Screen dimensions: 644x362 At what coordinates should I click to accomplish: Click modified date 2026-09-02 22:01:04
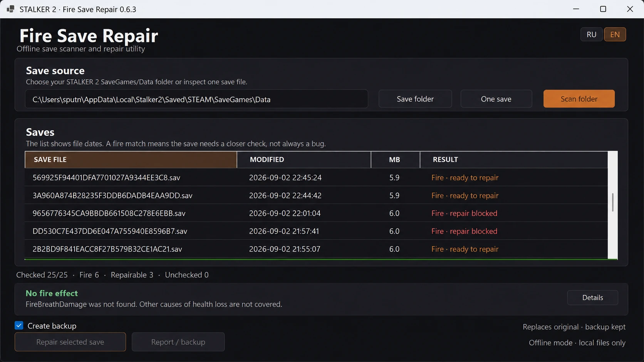pyautogui.click(x=285, y=213)
